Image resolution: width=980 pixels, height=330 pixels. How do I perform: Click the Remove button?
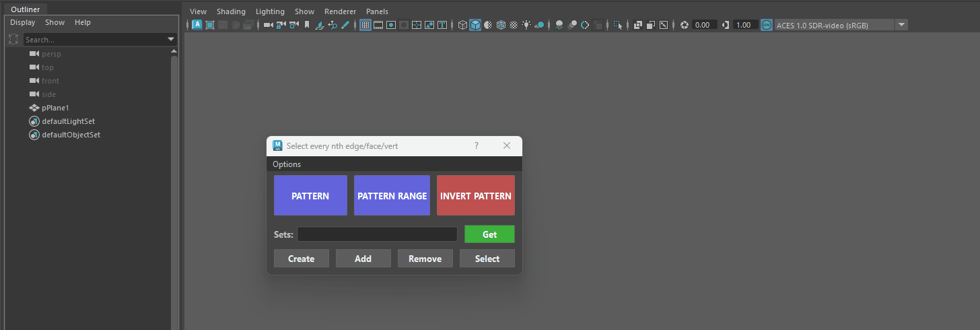pos(425,259)
